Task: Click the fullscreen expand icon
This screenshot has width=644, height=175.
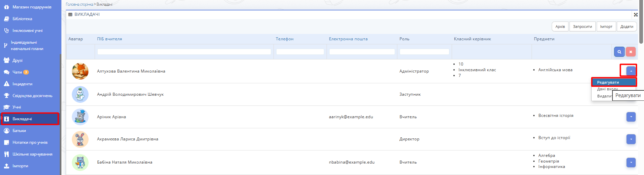Action: (x=635, y=15)
